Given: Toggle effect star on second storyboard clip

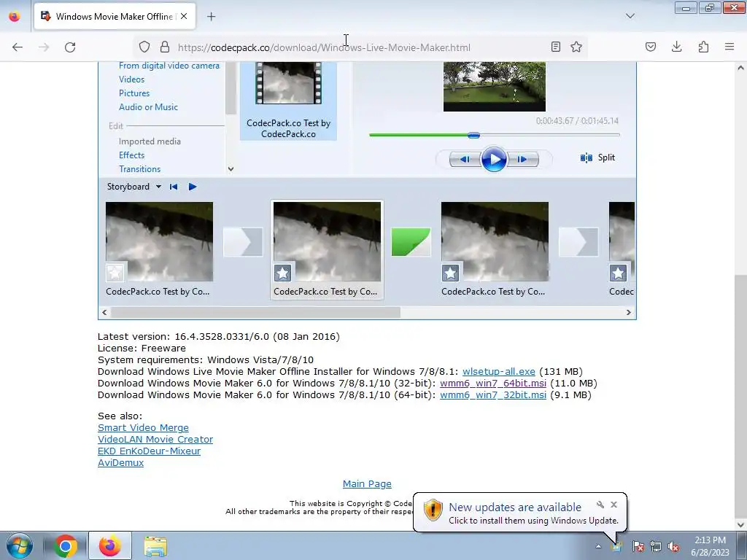Looking at the screenshot, I should click(283, 273).
